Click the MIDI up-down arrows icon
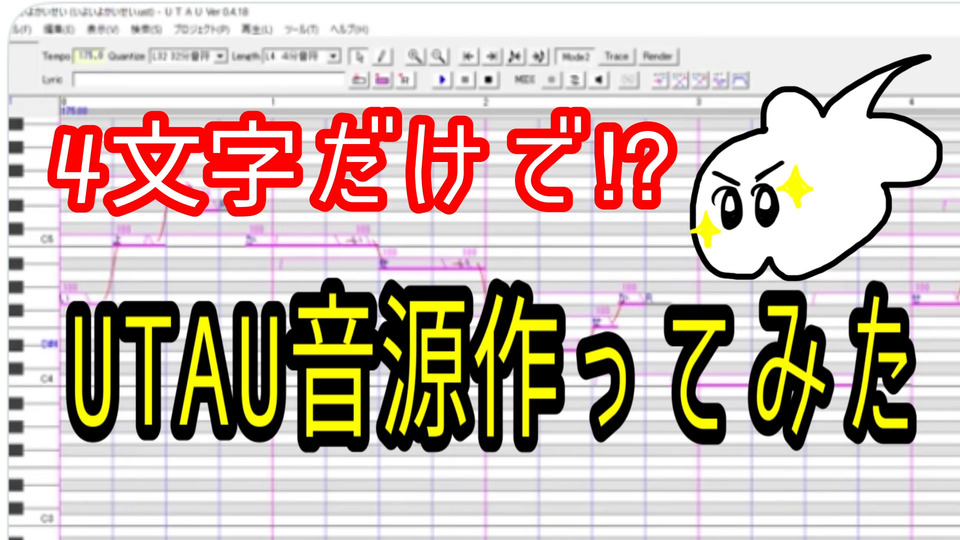 [574, 80]
